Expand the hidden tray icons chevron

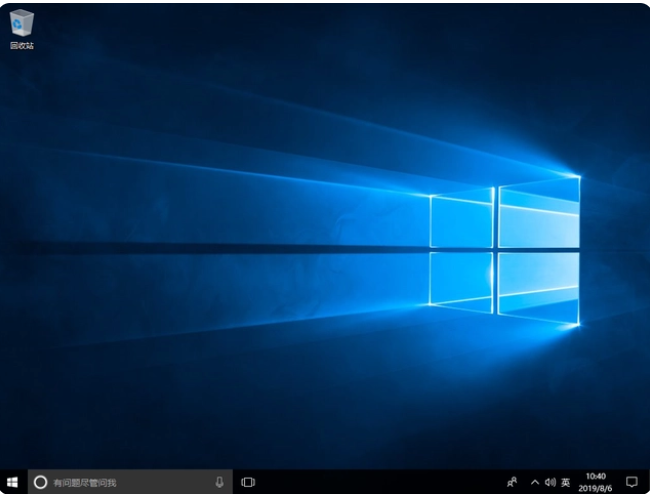[x=535, y=482]
